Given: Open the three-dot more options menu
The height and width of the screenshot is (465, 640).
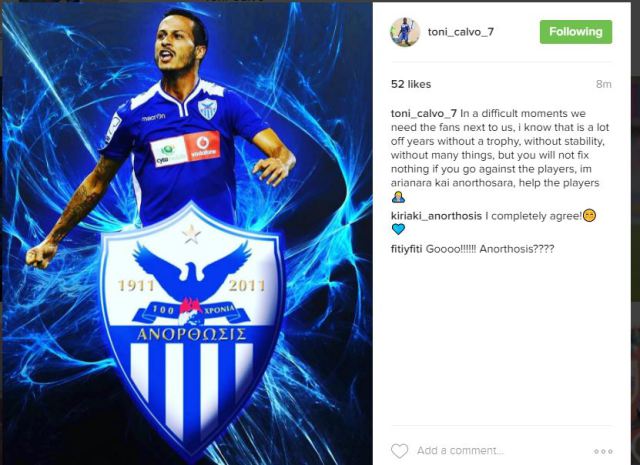Looking at the screenshot, I should click(603, 451).
